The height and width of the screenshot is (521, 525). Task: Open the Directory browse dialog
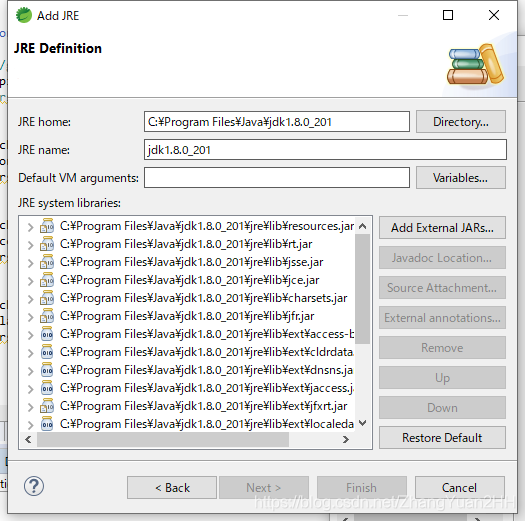pyautogui.click(x=461, y=122)
